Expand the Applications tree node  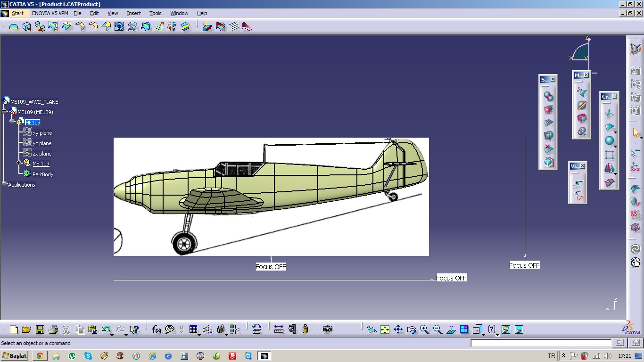pos(4,184)
